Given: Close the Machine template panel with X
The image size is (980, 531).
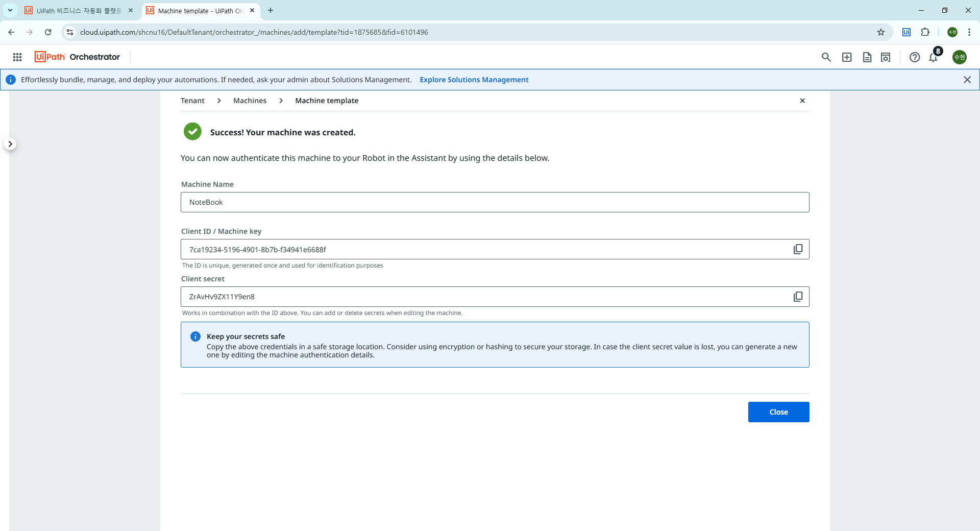Looking at the screenshot, I should click(x=802, y=101).
